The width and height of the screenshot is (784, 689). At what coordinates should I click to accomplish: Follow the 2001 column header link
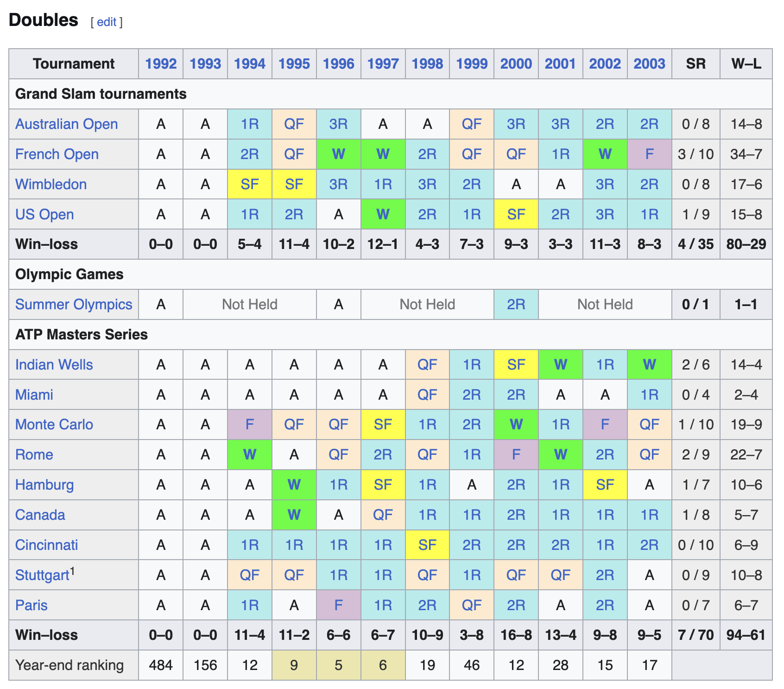tap(561, 64)
